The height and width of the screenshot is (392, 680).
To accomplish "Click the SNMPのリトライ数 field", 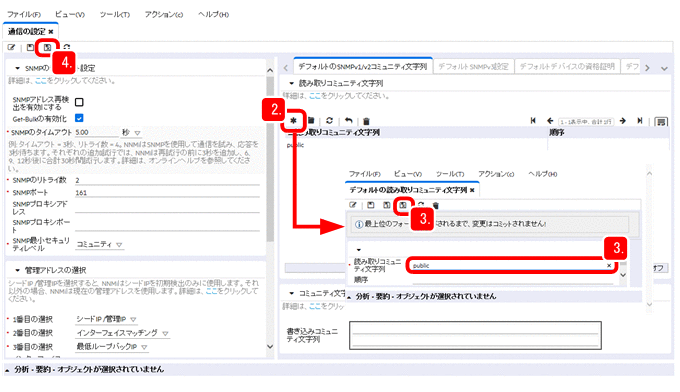I will (x=167, y=180).
